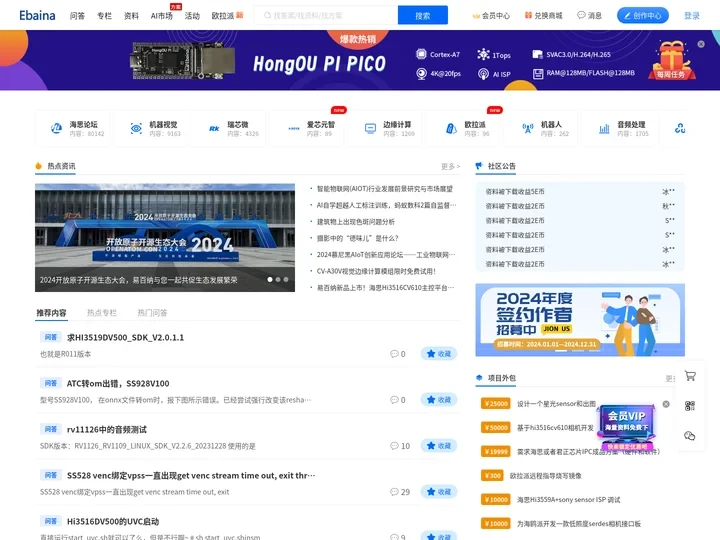Viewport: 720px width, 540px height.
Task: Open the 海思论坛 category
Action: pyautogui.click(x=73, y=129)
